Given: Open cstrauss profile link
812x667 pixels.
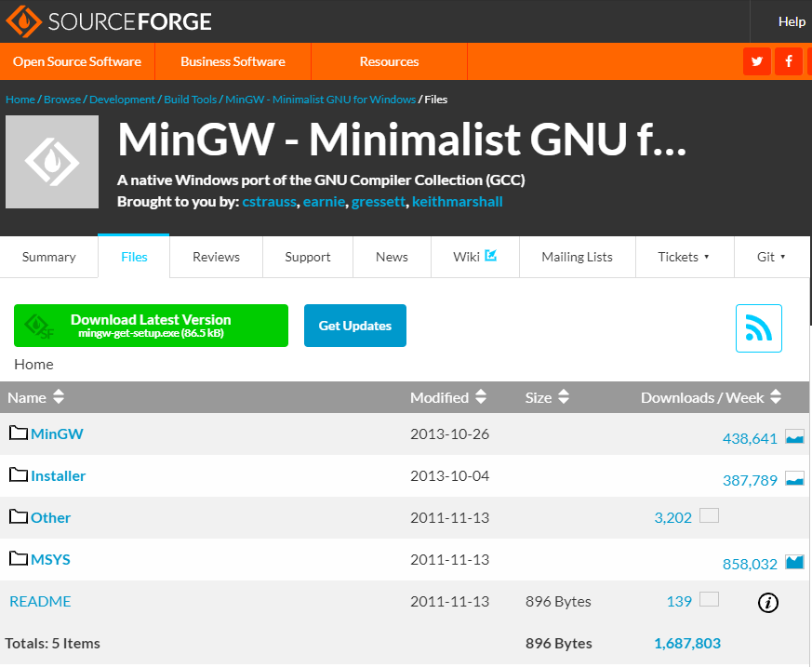Looking at the screenshot, I should (270, 202).
